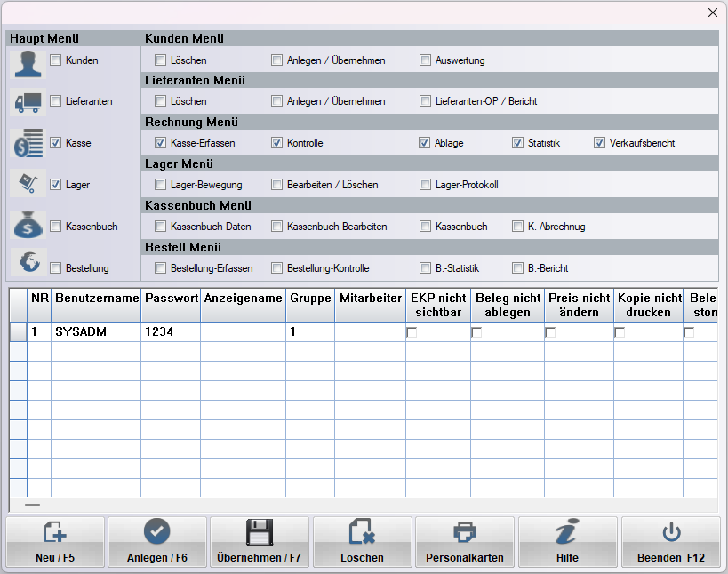Click the Passwort column header

pos(171,305)
